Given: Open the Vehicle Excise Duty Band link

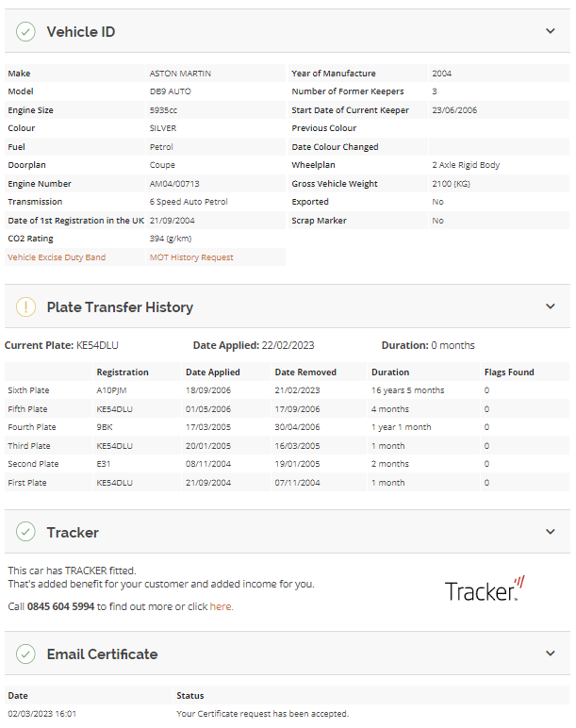Looking at the screenshot, I should (x=57, y=257).
